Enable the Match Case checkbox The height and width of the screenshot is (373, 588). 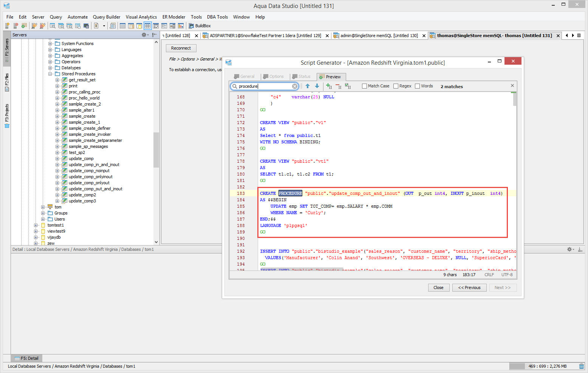point(364,86)
